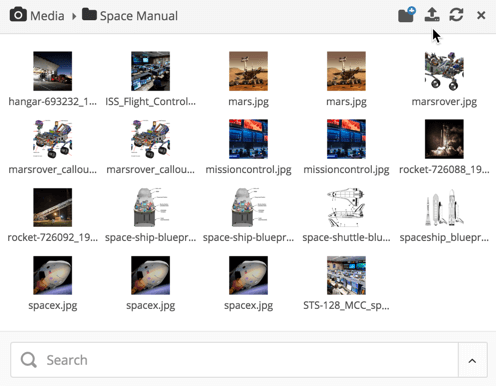Select the rocket-726092 image thumbnail
Image resolution: width=496 pixels, height=386 pixels.
click(x=53, y=207)
